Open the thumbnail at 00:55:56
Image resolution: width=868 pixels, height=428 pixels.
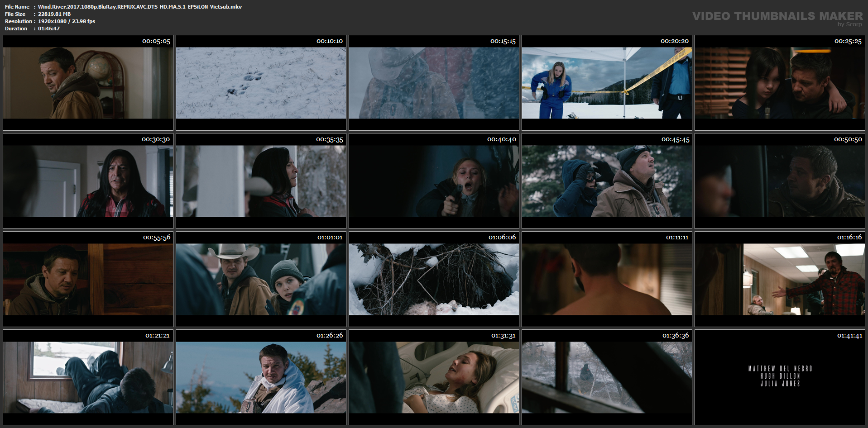coord(88,279)
